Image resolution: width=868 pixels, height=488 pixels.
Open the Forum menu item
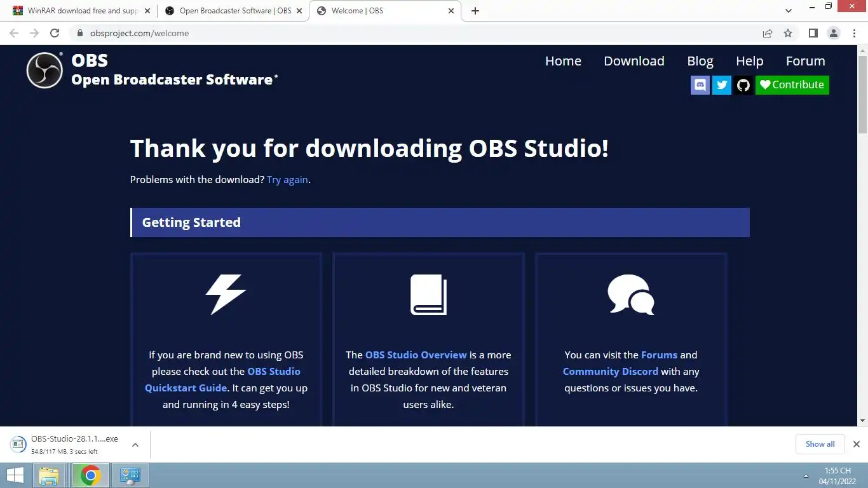[806, 61]
